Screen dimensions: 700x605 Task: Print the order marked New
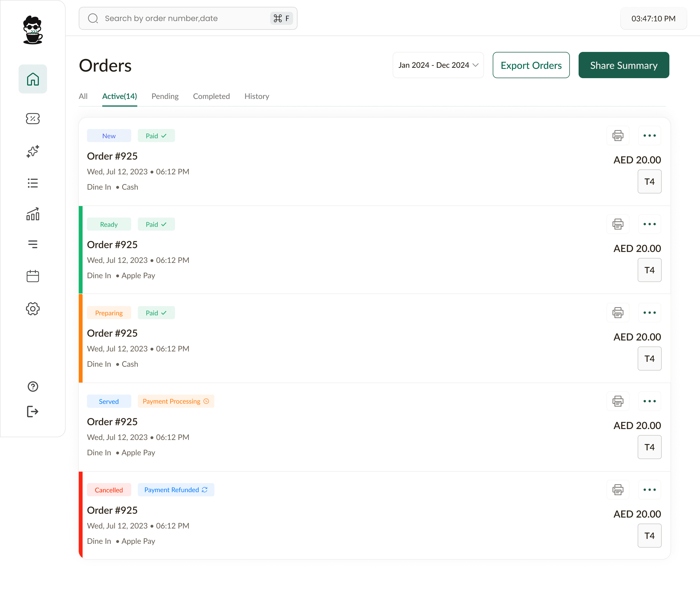pos(618,136)
